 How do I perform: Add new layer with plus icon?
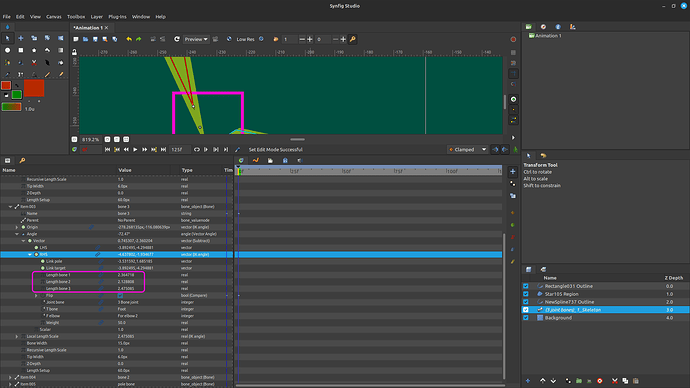[x=528, y=381]
